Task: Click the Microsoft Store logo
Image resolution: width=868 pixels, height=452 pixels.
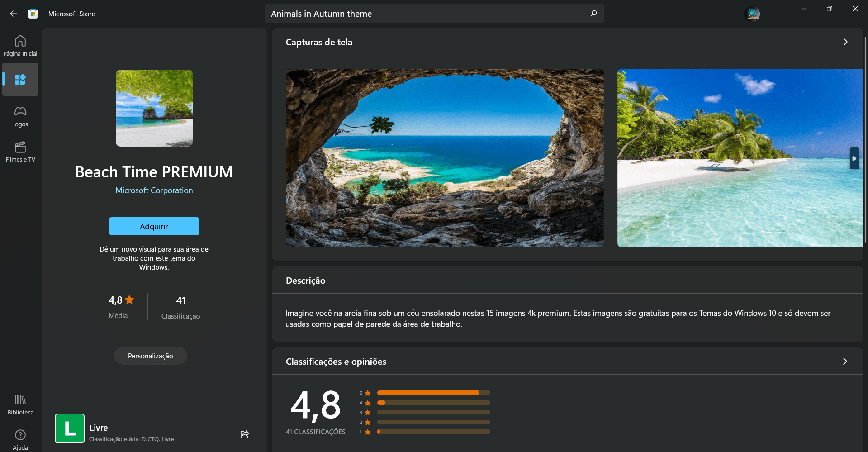Action: pos(32,13)
